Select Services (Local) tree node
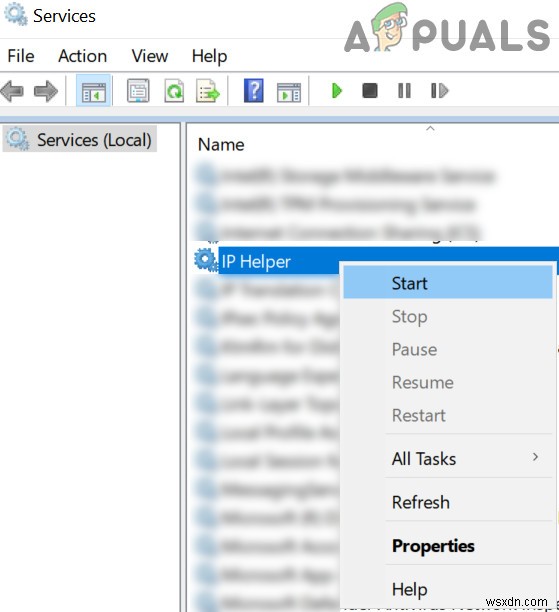Screen dimensions: 559x612 pyautogui.click(x=80, y=139)
